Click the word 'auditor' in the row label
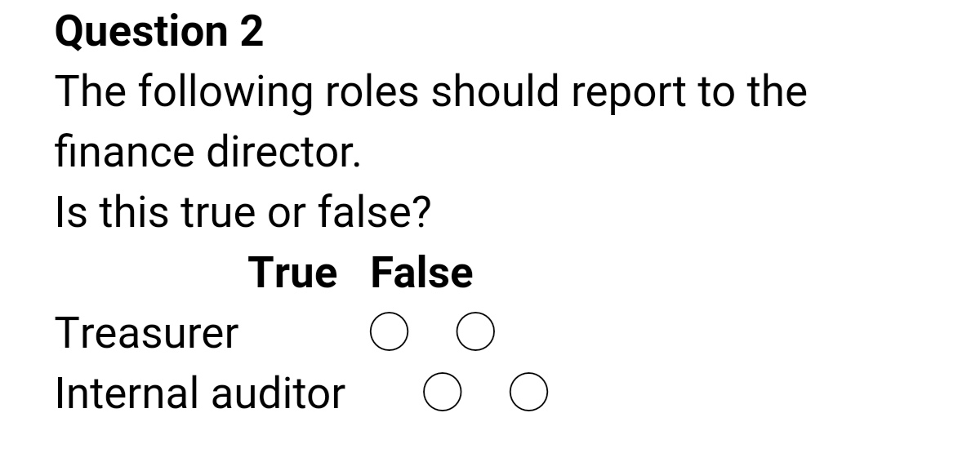 click(278, 393)
